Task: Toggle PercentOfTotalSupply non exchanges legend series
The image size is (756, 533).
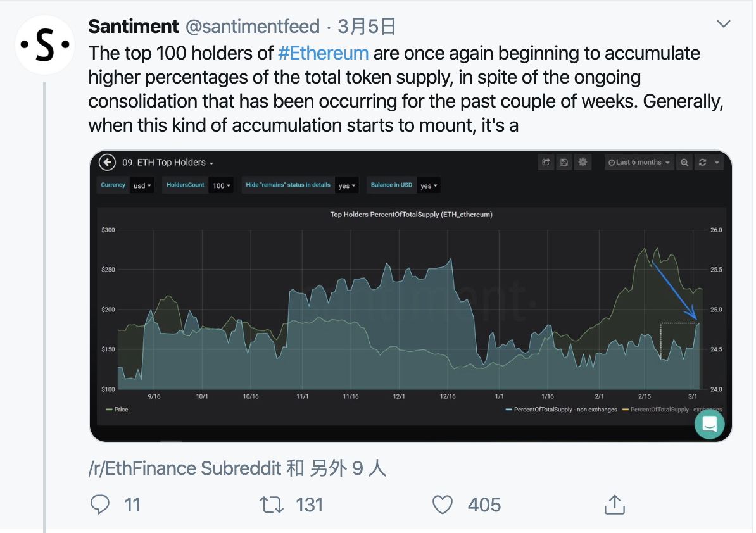Action: 561,410
